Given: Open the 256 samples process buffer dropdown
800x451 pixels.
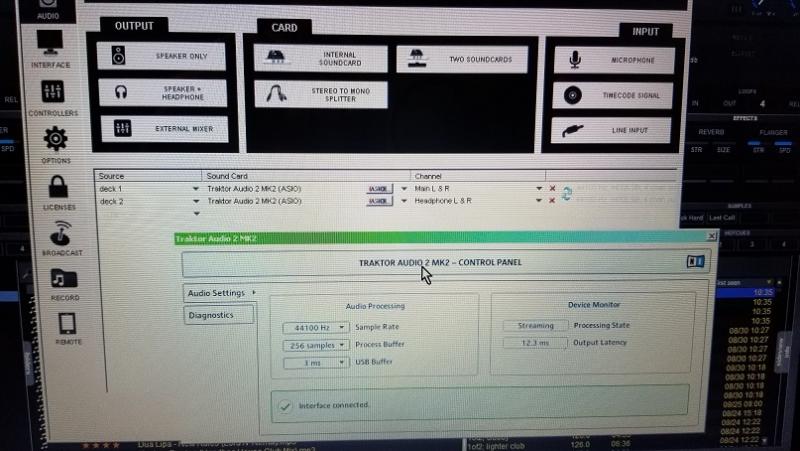Looking at the screenshot, I should (x=316, y=345).
